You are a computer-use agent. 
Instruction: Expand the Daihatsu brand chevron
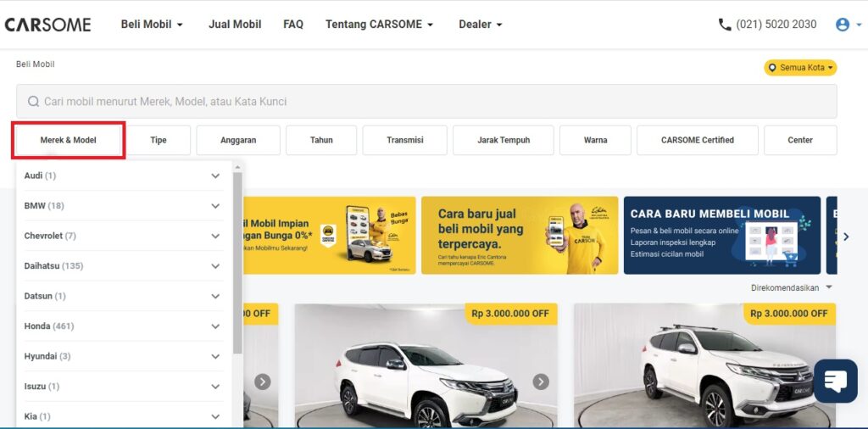(215, 265)
